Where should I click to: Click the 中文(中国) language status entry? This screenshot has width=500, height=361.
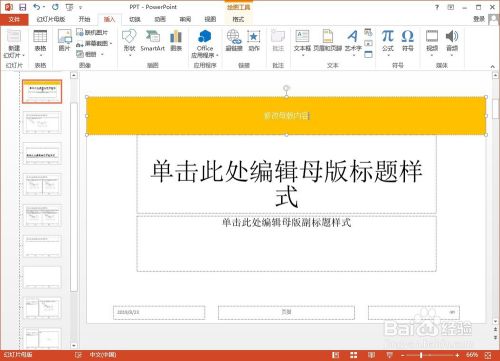[103, 355]
